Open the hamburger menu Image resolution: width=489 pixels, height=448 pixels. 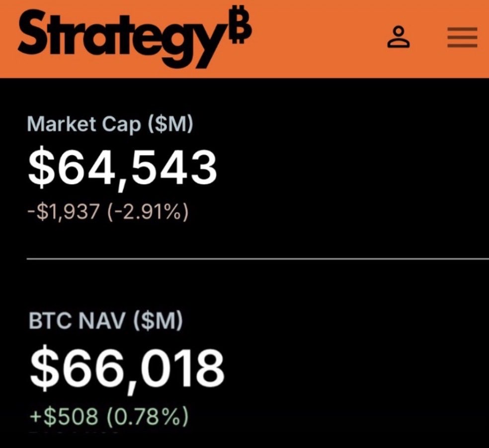coord(462,37)
